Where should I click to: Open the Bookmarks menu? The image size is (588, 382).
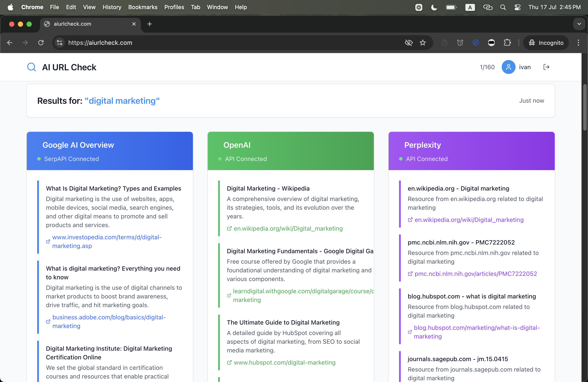(143, 7)
